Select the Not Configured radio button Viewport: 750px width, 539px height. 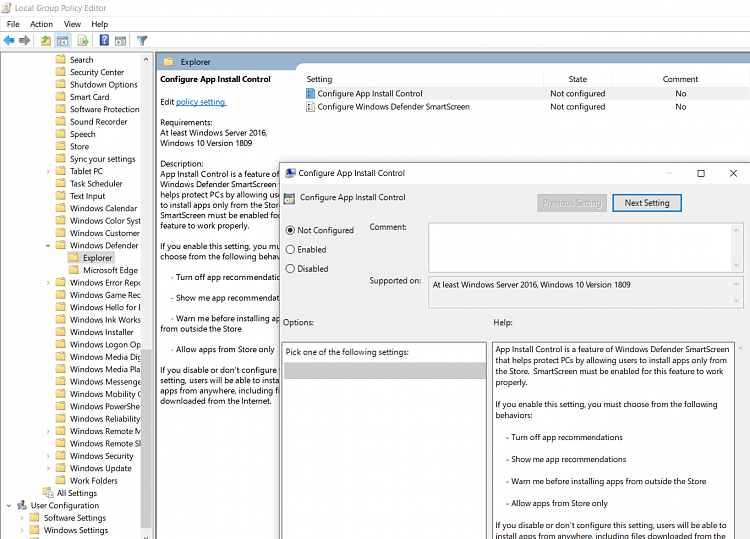click(x=290, y=230)
